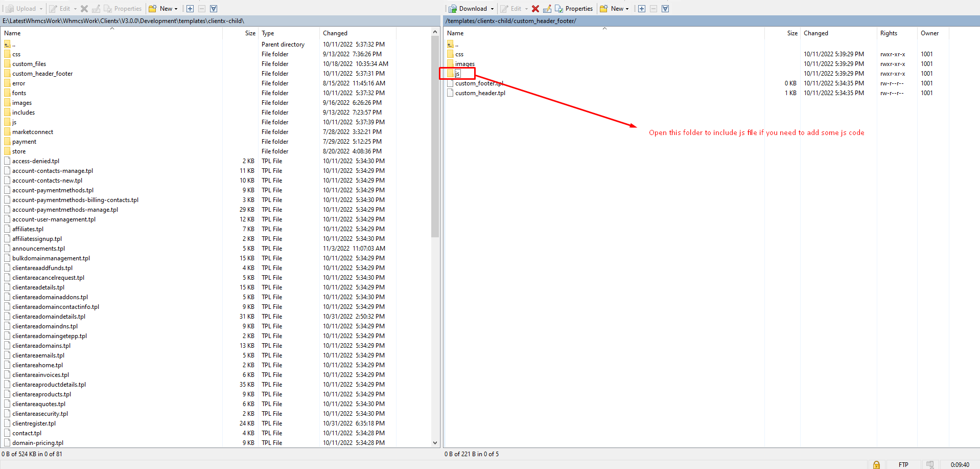The image size is (980, 469).
Task: Click the padlock encryption icon in status bar
Action: (x=876, y=464)
